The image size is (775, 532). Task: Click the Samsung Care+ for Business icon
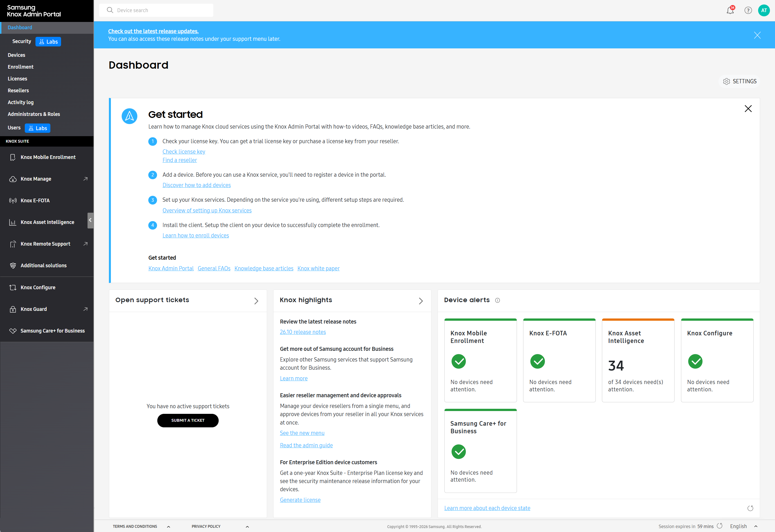coord(13,331)
